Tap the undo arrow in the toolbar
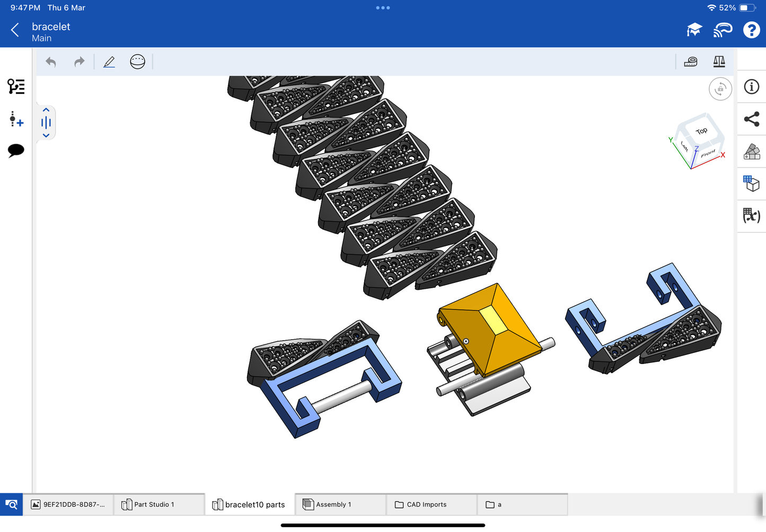 (x=51, y=62)
